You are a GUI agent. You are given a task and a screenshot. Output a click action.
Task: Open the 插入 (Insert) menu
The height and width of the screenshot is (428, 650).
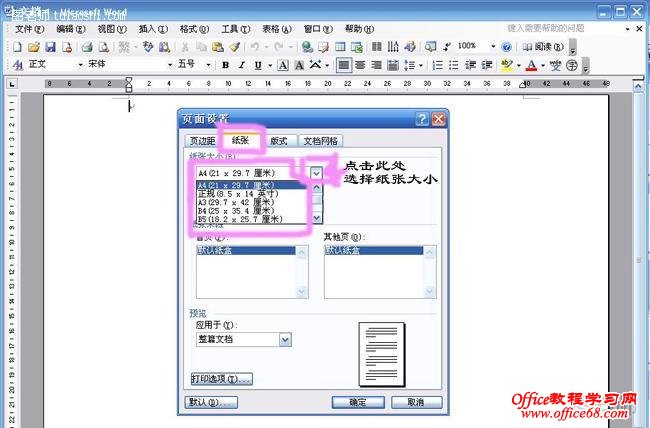click(147, 30)
